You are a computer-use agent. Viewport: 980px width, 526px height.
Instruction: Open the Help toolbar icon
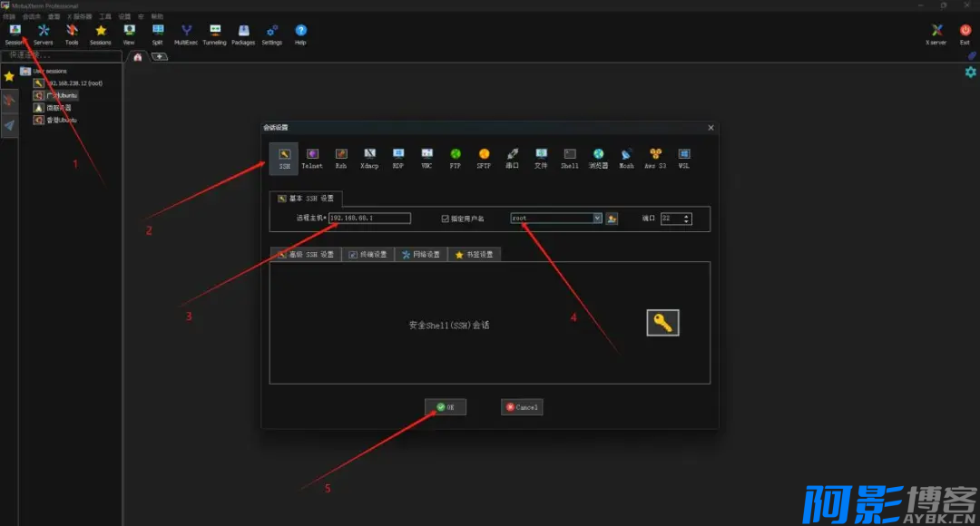[x=300, y=35]
